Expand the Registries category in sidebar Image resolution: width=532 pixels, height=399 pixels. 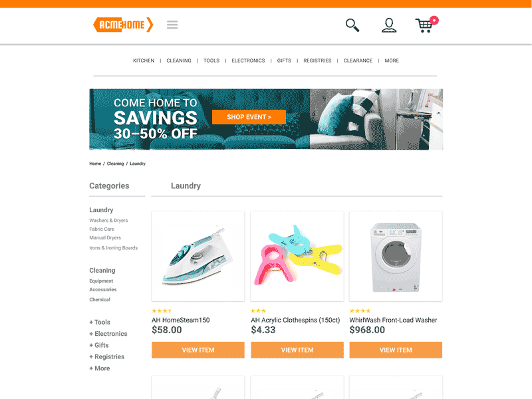click(x=107, y=356)
